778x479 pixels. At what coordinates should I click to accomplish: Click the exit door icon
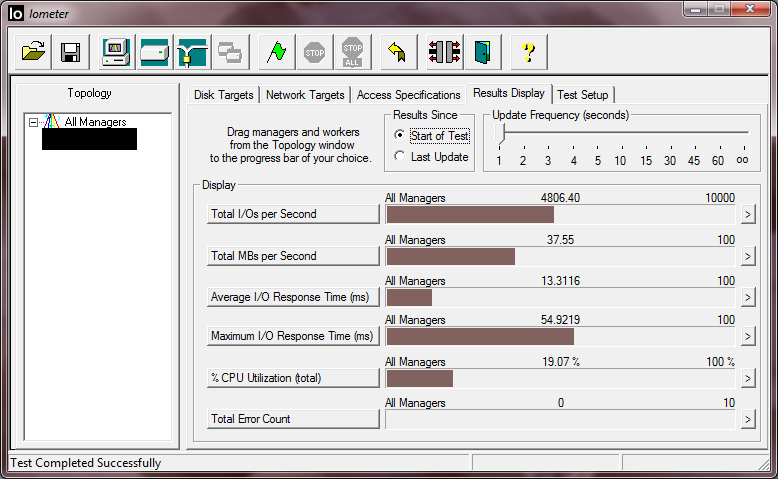coord(483,52)
